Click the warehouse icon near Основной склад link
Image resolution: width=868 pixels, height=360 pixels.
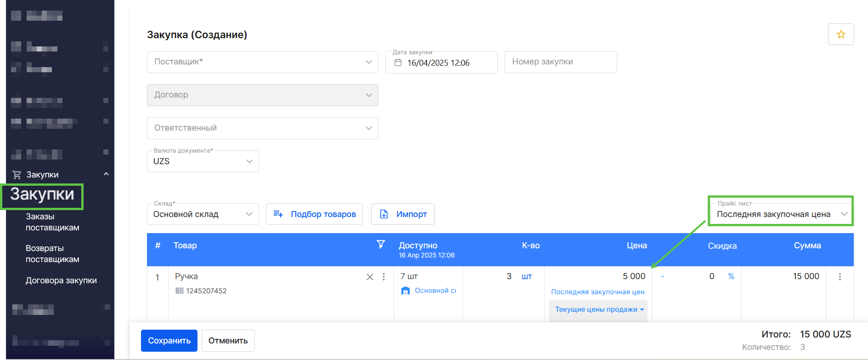click(405, 291)
